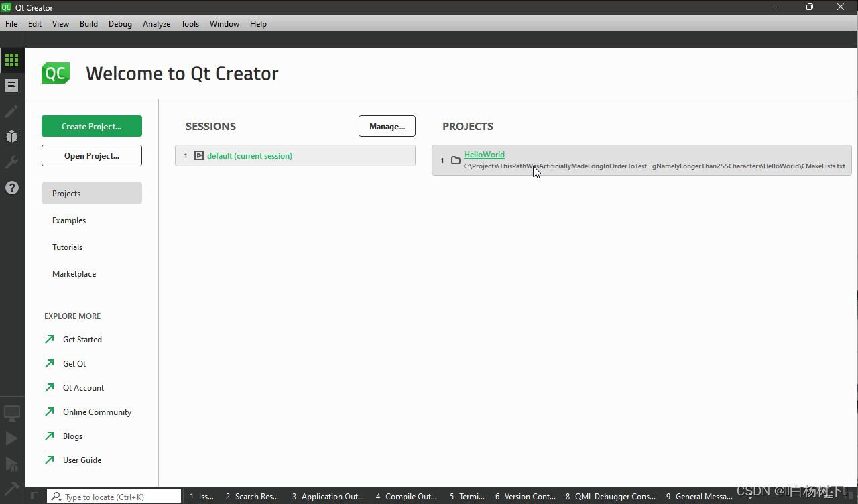858x504 pixels.
Task: Open the User Guide link
Action: 81,460
